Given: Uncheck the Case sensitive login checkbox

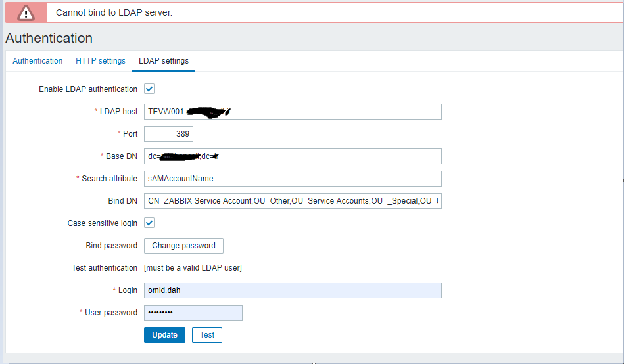Looking at the screenshot, I should pyautogui.click(x=149, y=223).
